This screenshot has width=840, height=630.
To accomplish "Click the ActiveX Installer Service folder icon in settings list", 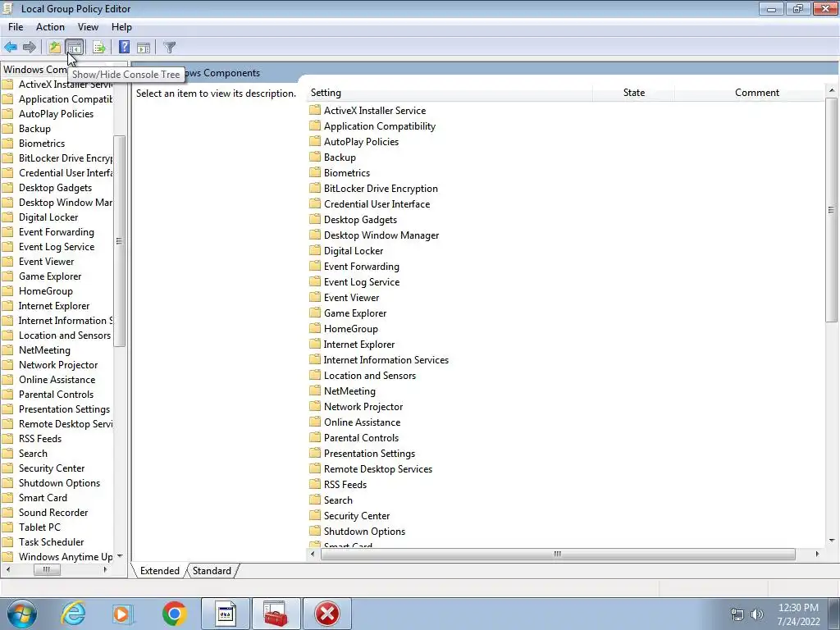I will 315,111.
